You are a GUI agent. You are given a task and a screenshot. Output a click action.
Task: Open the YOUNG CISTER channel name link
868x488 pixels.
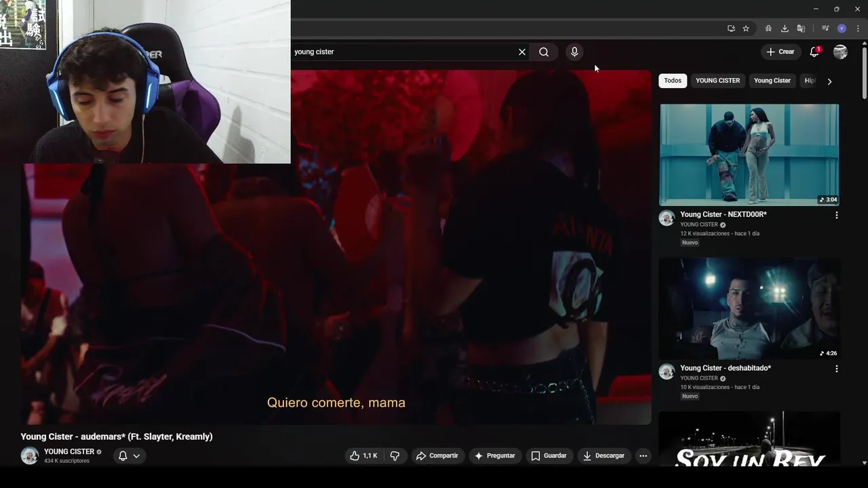coord(69,451)
